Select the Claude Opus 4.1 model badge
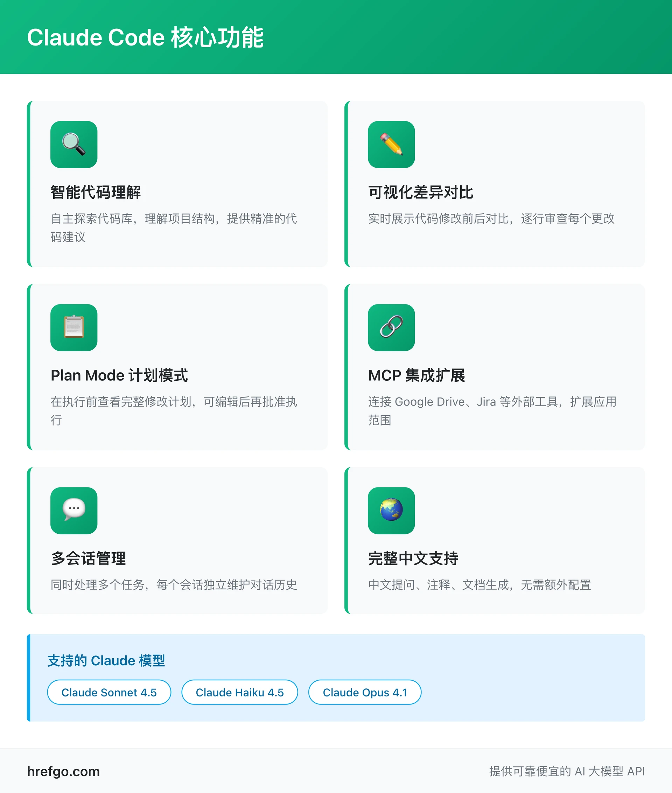 tap(364, 693)
